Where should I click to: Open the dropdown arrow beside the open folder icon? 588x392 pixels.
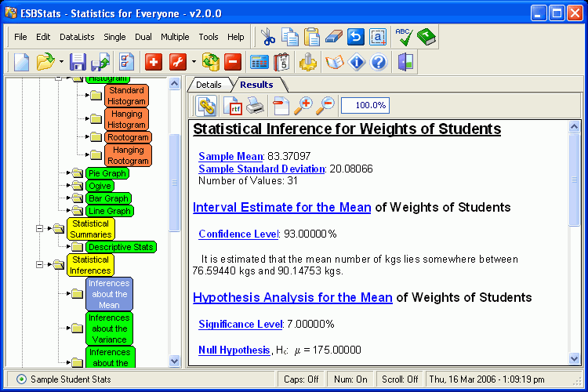(x=60, y=62)
